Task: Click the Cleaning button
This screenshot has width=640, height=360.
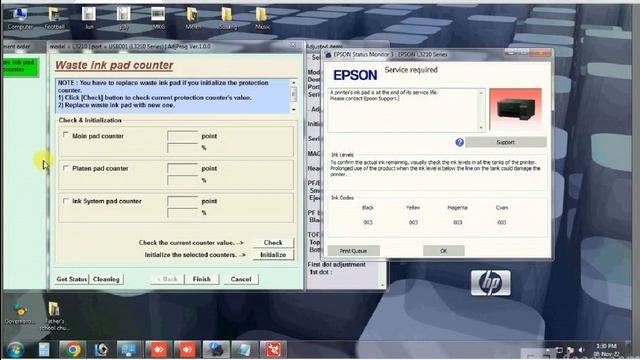Action: [106, 279]
